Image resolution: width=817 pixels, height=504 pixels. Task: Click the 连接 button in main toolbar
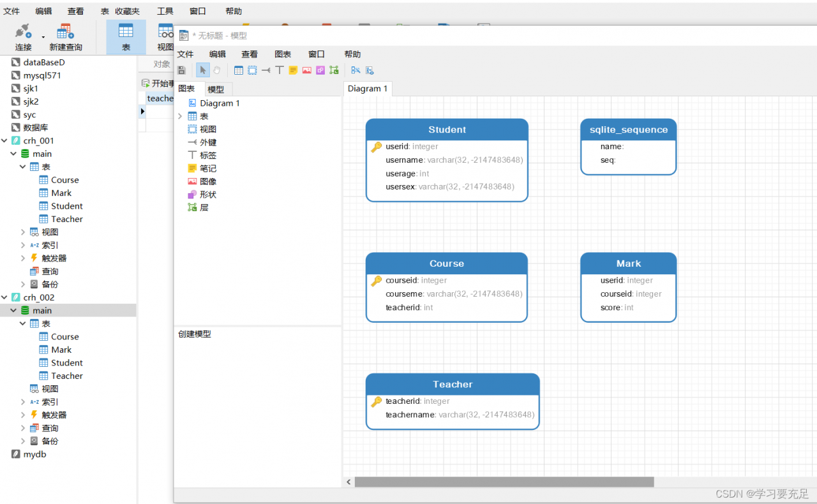pos(24,38)
